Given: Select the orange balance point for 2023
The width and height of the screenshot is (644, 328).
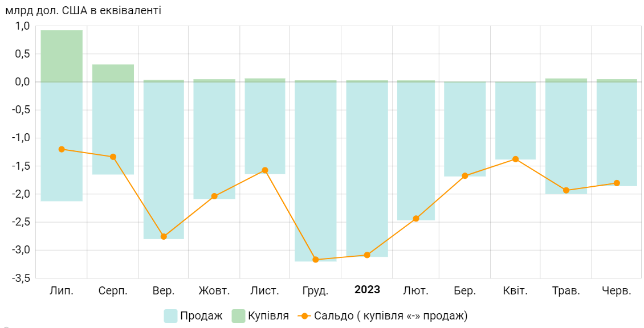Looking at the screenshot, I should click(367, 255).
